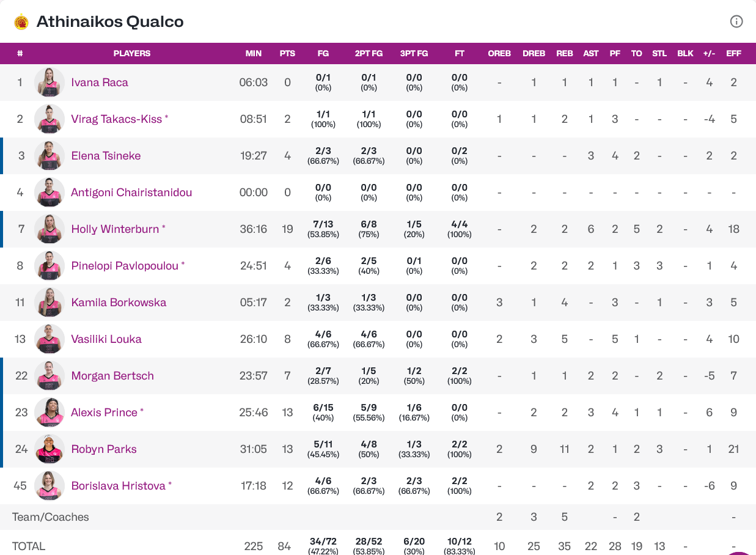This screenshot has width=756, height=555.
Task: Click the PLAYERS column header
Action: (132, 53)
